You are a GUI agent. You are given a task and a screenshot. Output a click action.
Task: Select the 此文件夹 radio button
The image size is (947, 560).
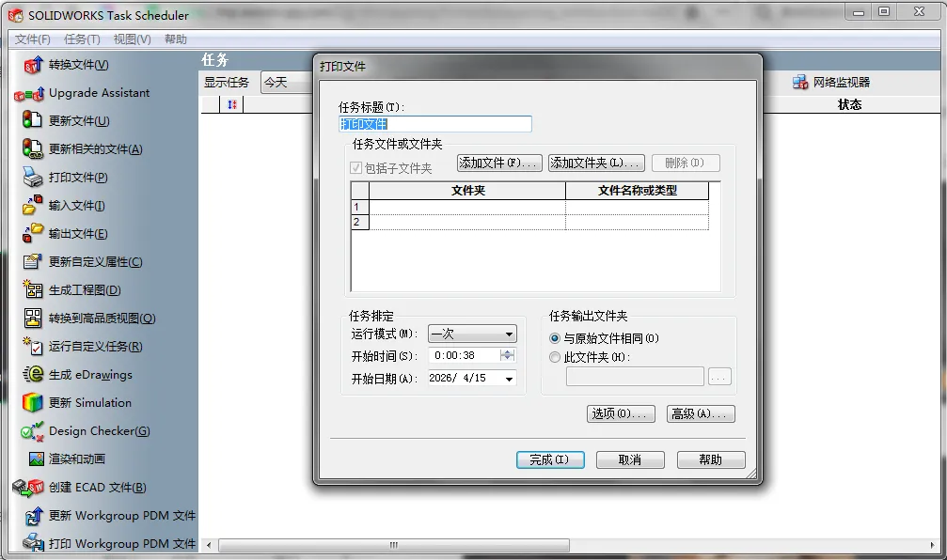click(x=555, y=357)
